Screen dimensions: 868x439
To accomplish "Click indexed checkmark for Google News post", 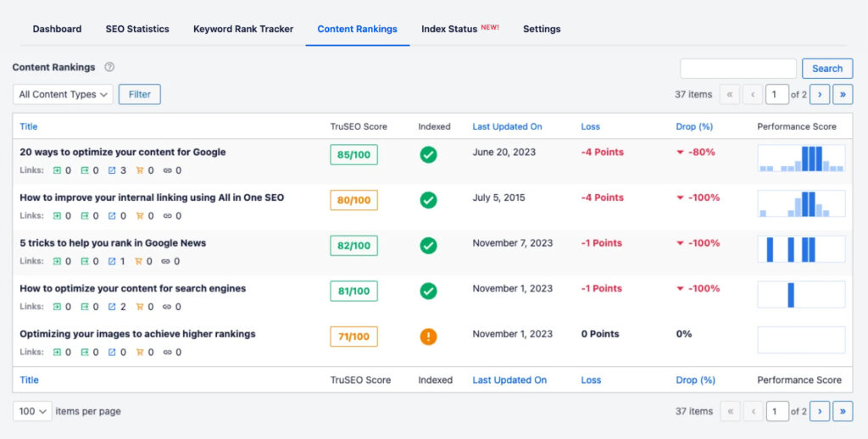I will [428, 245].
